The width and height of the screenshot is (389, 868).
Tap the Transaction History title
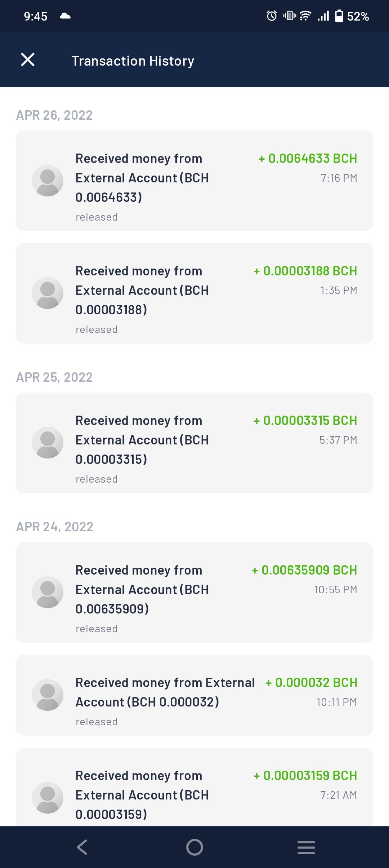133,61
